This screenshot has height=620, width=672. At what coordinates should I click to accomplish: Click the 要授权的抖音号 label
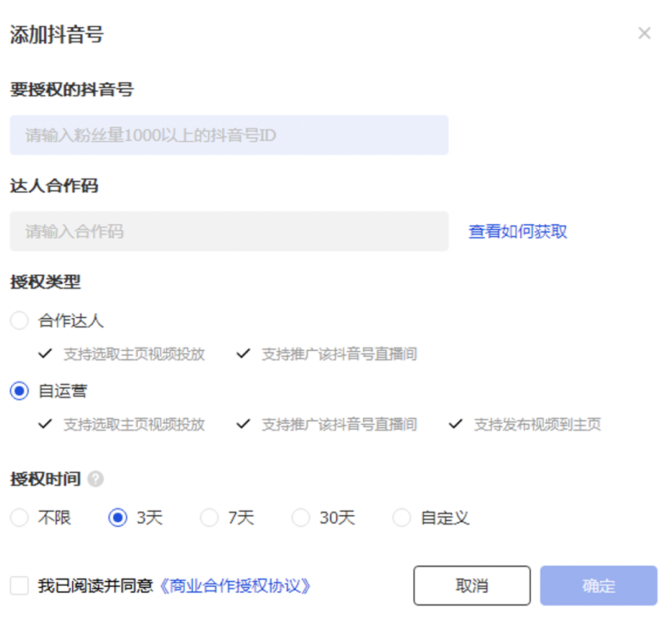[72, 90]
